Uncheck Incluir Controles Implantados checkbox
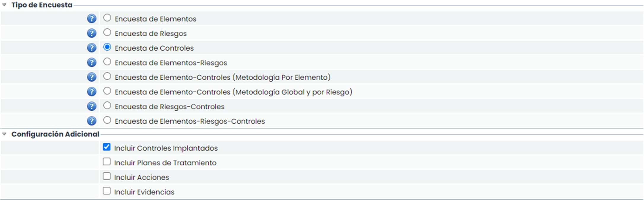The width and height of the screenshot is (644, 200). coord(107,147)
